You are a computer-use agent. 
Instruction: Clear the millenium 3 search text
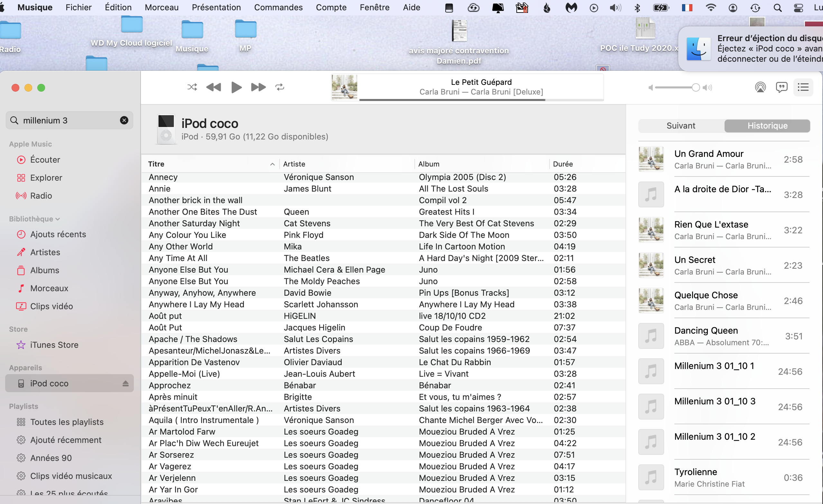124,120
